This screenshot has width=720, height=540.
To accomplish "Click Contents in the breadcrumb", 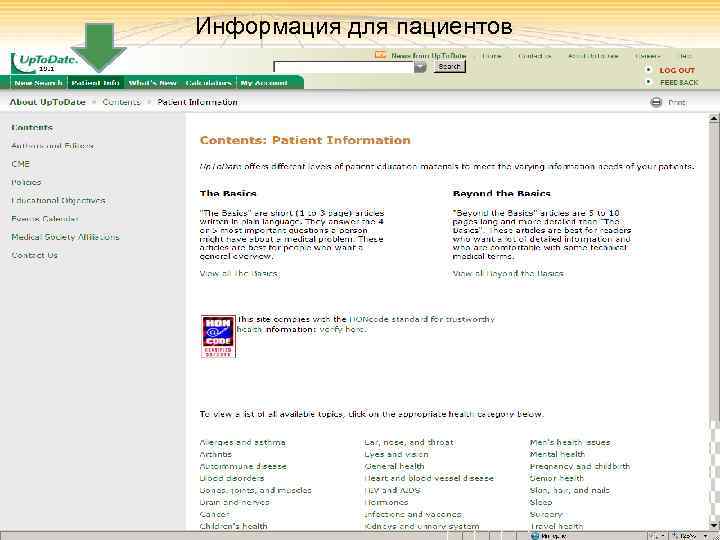I will pos(122,102).
